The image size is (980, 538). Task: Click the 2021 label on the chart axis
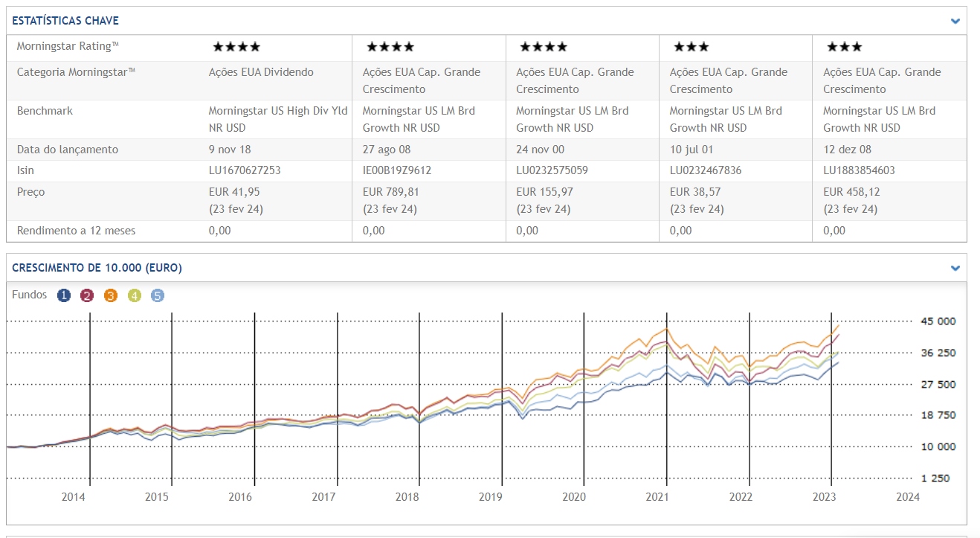click(657, 496)
